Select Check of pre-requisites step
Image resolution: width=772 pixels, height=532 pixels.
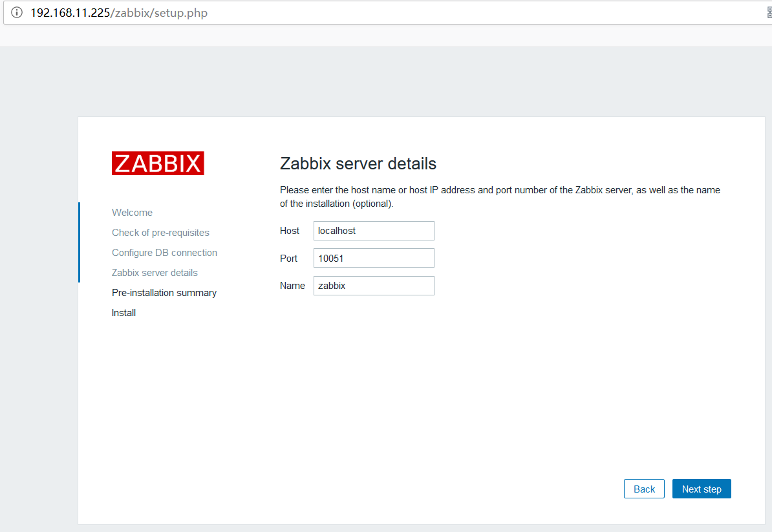click(160, 232)
